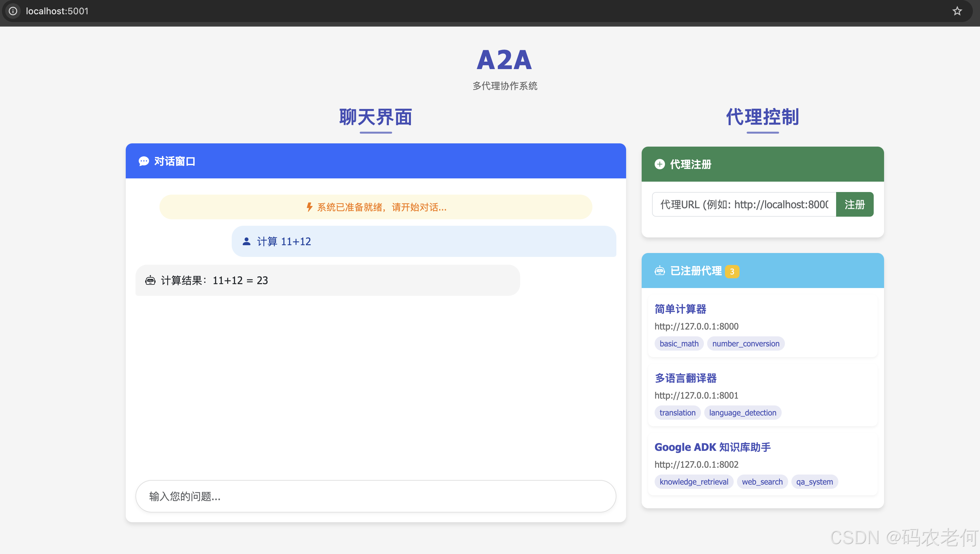Image resolution: width=980 pixels, height=554 pixels.
Task: Click the localhost:5001 address bar URL
Action: point(57,11)
